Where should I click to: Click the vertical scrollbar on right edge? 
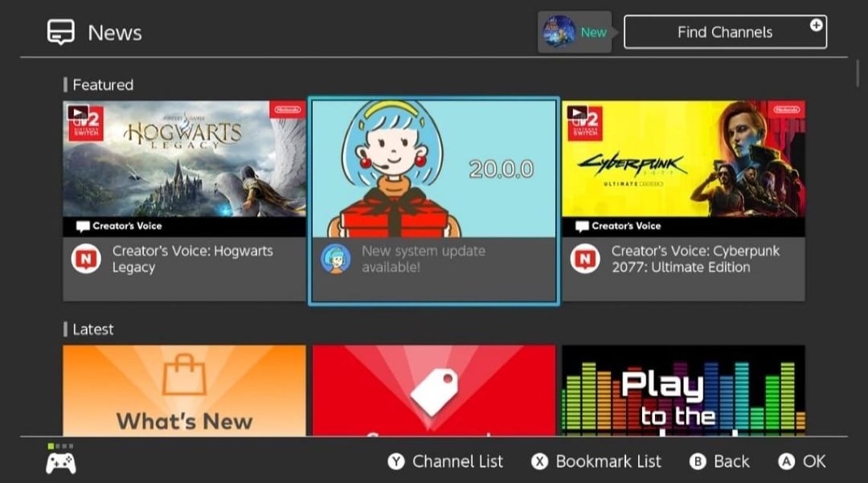[857, 72]
